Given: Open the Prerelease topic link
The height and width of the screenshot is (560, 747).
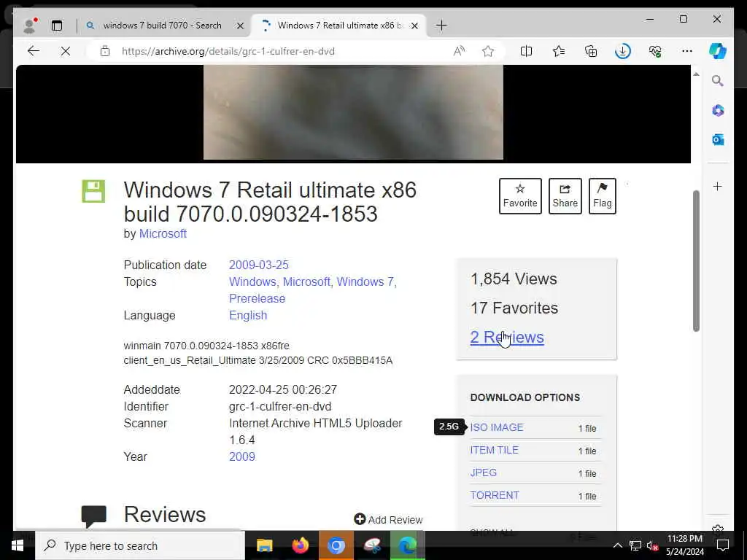Looking at the screenshot, I should 258,298.
